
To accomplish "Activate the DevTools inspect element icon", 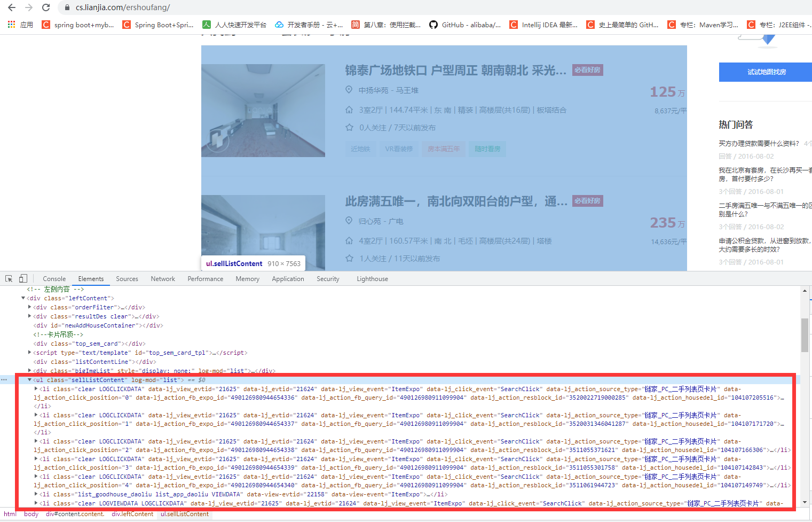I will pos(9,279).
